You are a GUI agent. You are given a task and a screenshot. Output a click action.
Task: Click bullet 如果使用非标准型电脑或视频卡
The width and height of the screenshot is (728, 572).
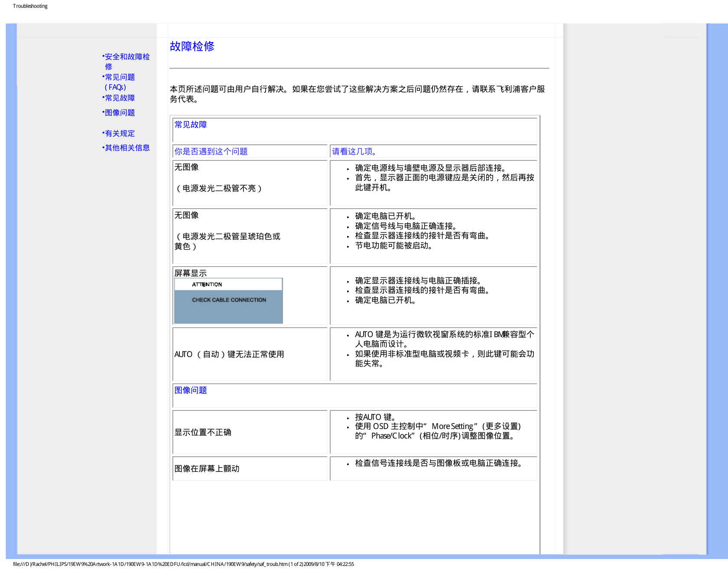[445, 359]
